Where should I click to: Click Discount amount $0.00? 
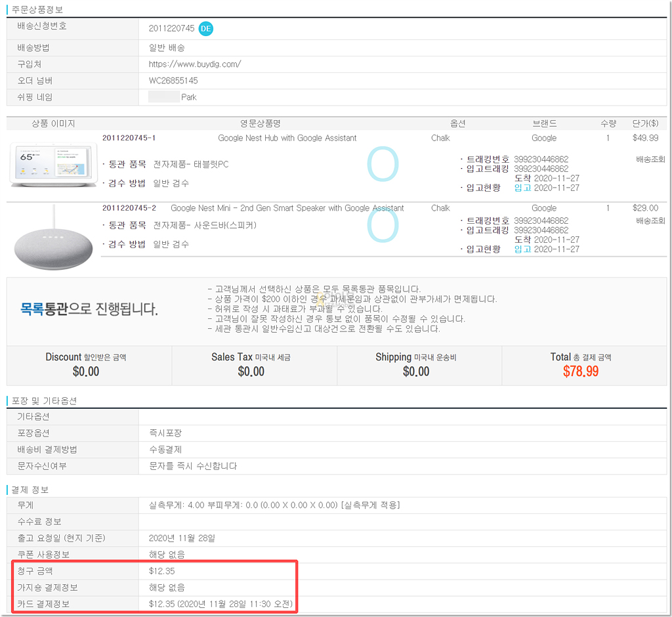click(86, 372)
